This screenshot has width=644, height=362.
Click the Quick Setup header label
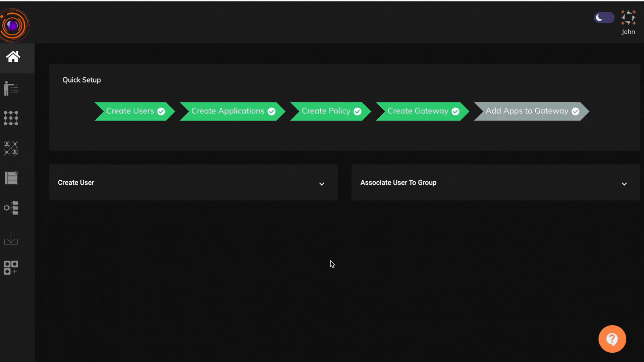click(x=82, y=79)
